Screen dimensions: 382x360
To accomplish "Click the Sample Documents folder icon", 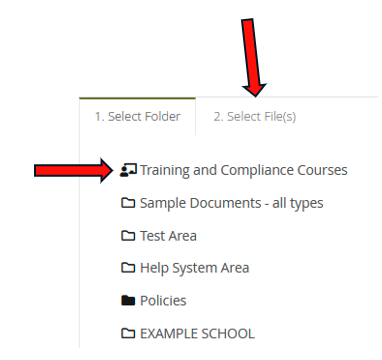I will (128, 203).
